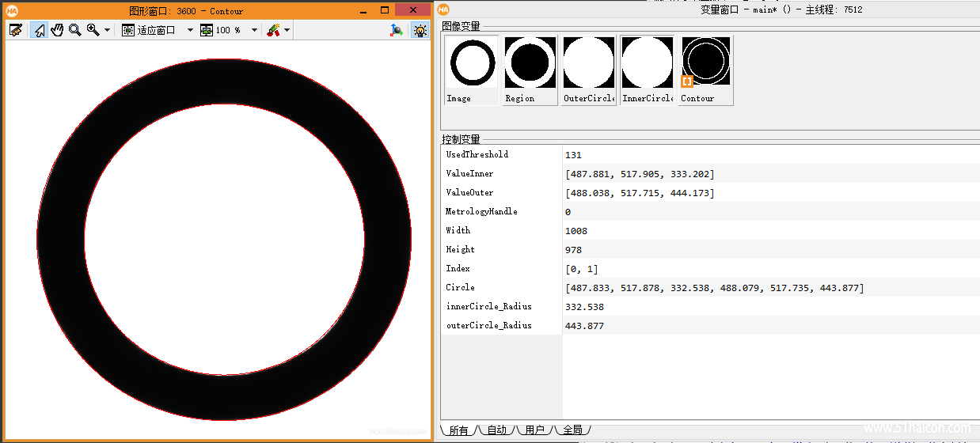Screen dimensions: 980x443
Task: Select the Region variable thumbnail
Action: pos(530,70)
